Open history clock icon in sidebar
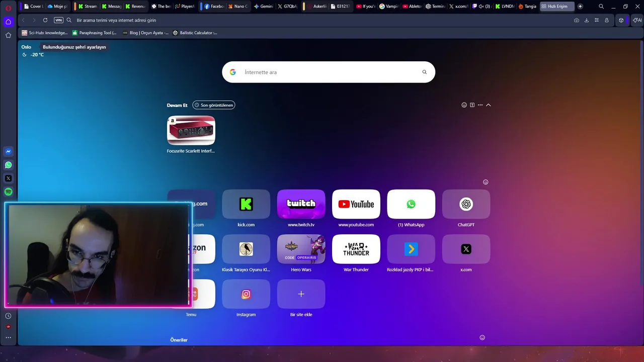 click(8, 316)
